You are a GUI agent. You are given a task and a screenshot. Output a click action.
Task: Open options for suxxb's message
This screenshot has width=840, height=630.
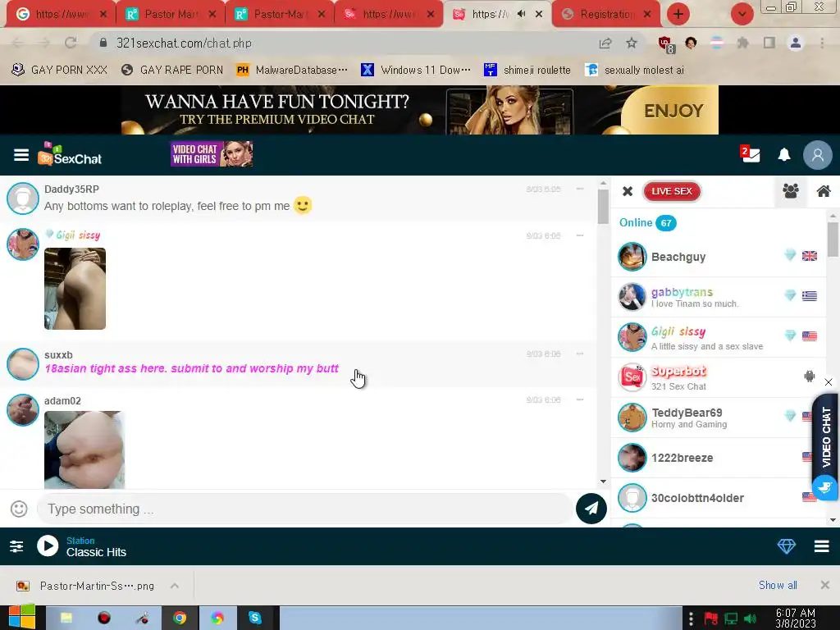point(580,354)
